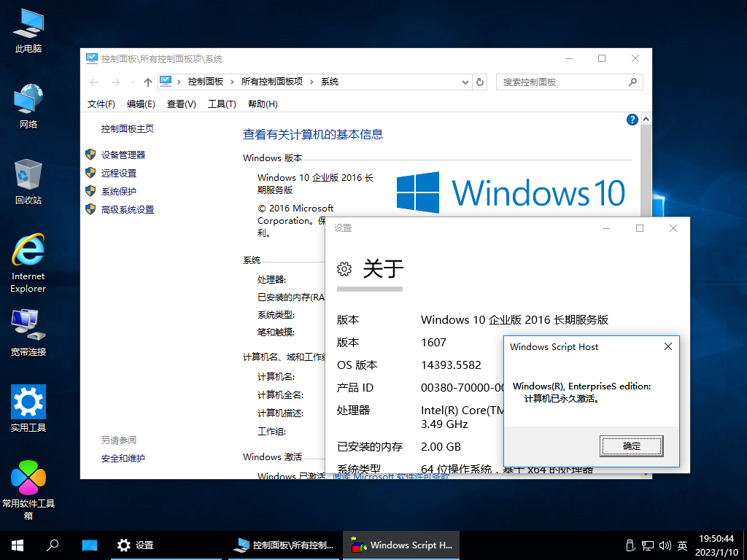Expand chevron after 控制面板 breadcrumb
Viewport: 747px width, 560px height.
point(232,82)
